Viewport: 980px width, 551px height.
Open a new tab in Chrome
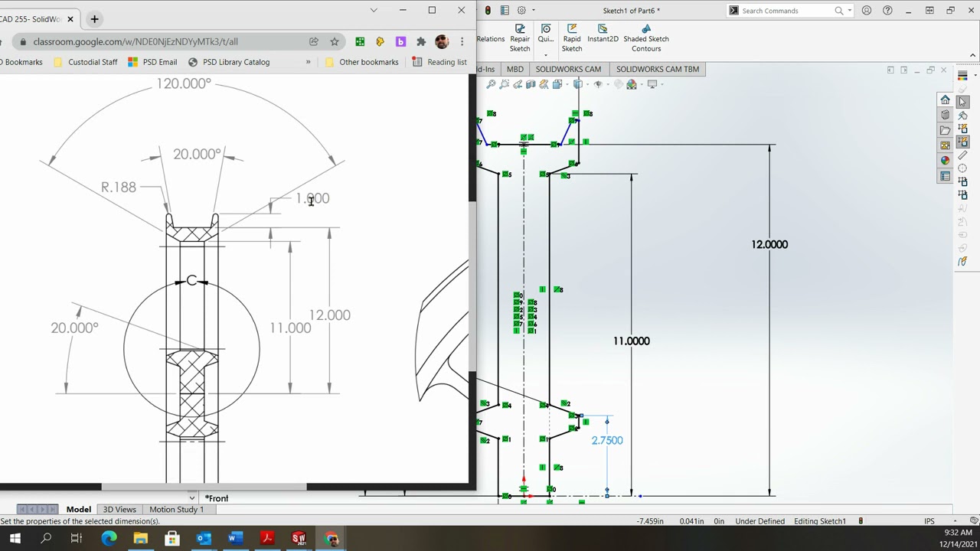pyautogui.click(x=94, y=18)
